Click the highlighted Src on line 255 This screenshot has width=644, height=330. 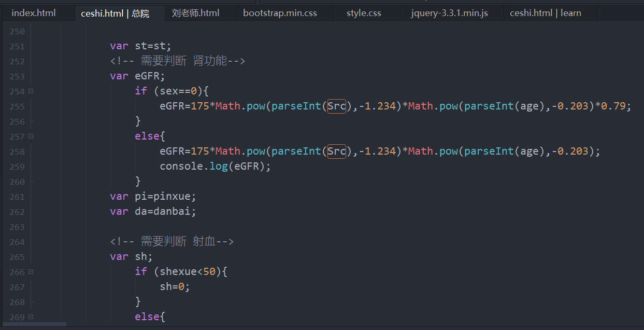point(336,106)
